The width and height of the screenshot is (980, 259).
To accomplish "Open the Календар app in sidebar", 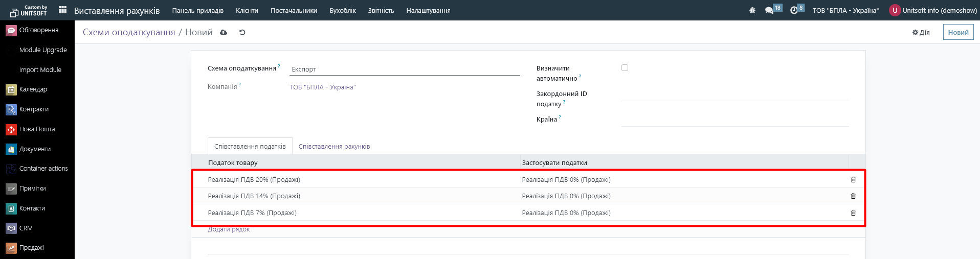I will [x=33, y=89].
